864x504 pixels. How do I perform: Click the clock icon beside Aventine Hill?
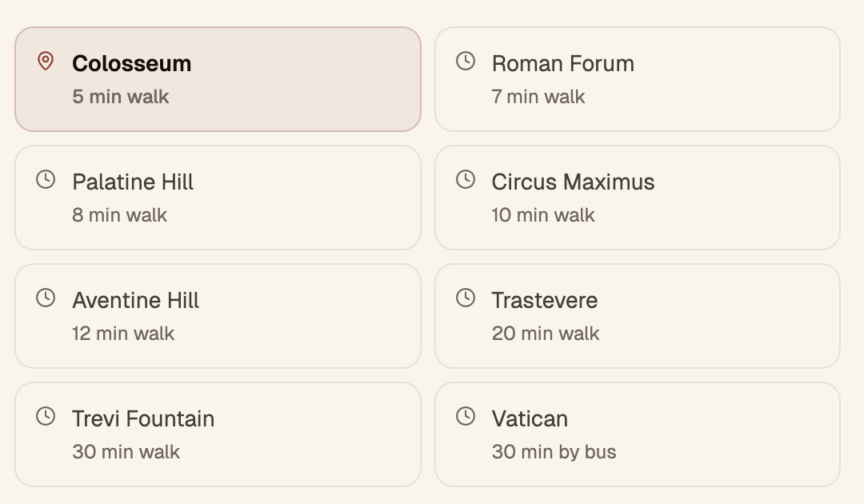[x=46, y=298]
